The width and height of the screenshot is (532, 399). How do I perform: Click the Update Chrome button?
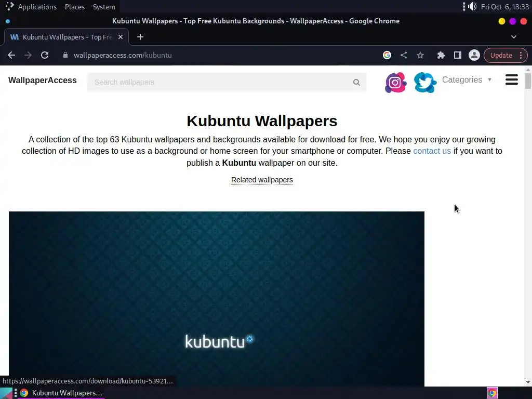501,55
